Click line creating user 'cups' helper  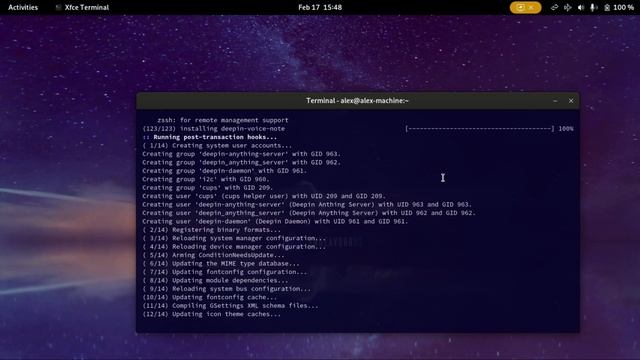coord(264,196)
